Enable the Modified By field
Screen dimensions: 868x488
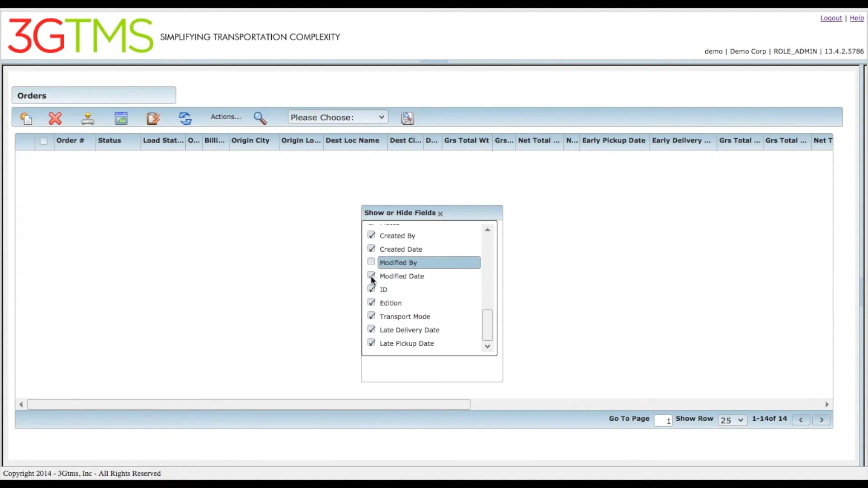371,262
